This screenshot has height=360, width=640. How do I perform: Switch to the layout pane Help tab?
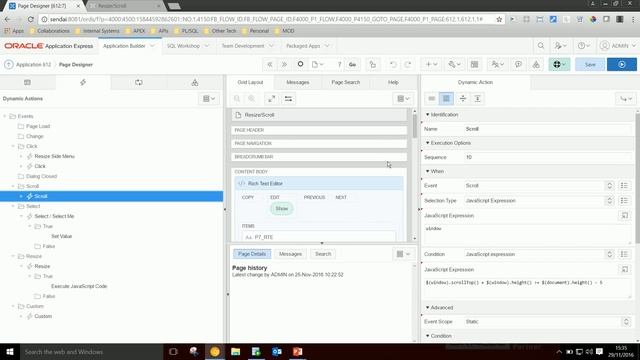pos(393,82)
